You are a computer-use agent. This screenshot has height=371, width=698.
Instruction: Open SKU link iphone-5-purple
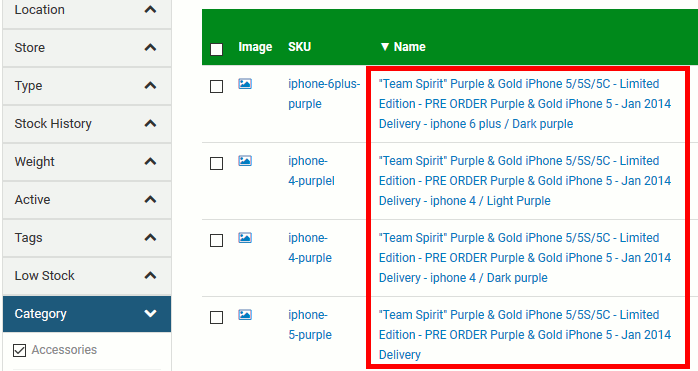tap(310, 325)
